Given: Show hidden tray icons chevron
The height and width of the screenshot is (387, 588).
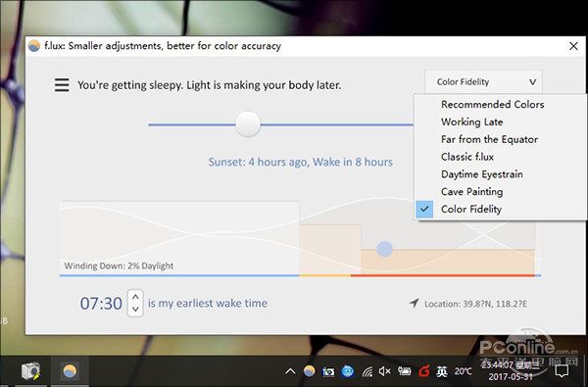Looking at the screenshot, I should pos(290,371).
